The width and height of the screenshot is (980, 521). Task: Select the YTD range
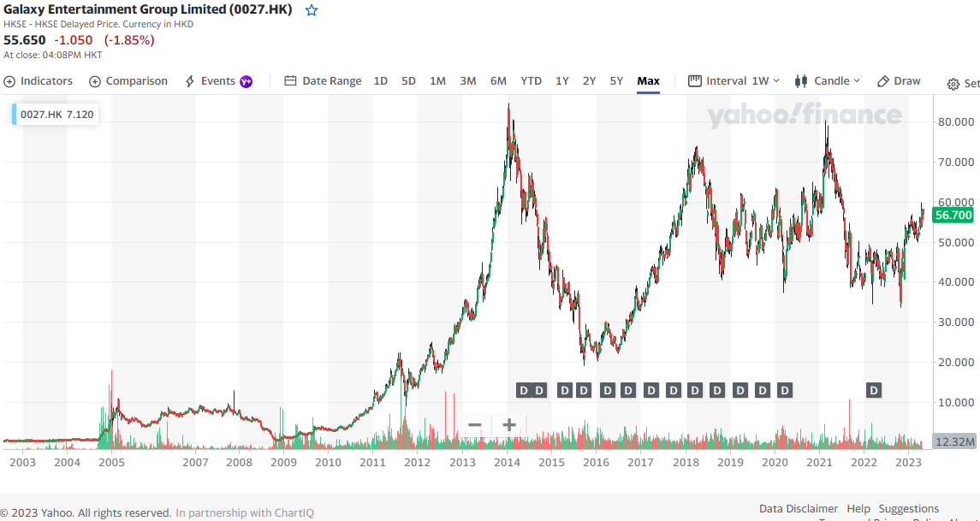pyautogui.click(x=532, y=81)
